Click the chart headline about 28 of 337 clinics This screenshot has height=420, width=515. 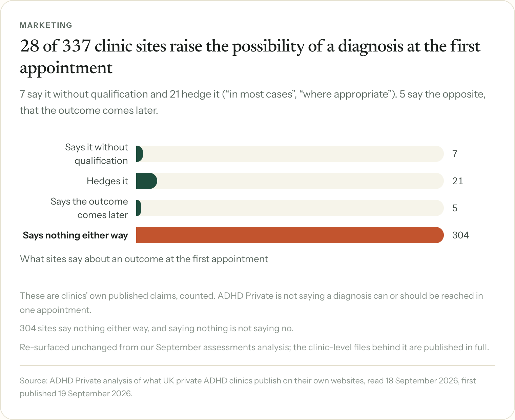coord(250,57)
